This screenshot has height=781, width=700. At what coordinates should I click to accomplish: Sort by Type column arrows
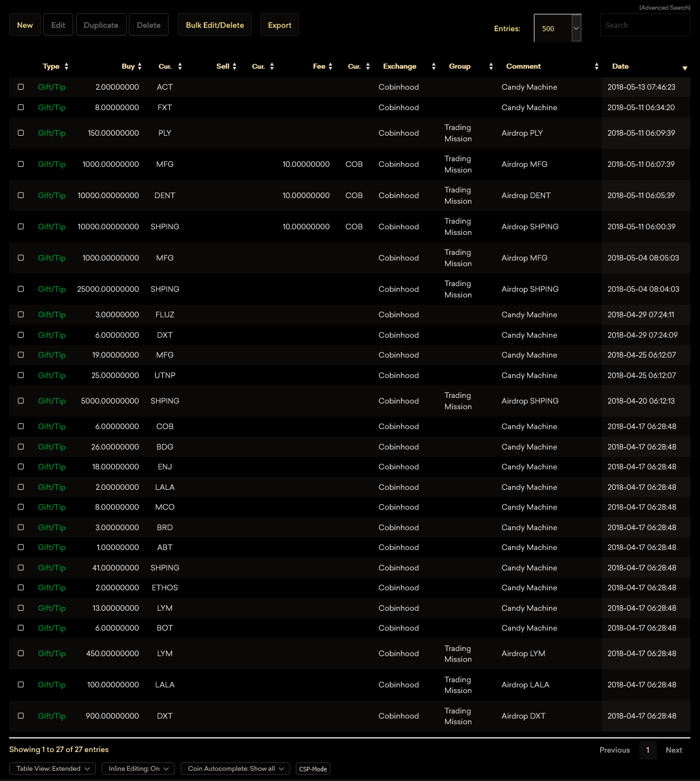click(66, 66)
